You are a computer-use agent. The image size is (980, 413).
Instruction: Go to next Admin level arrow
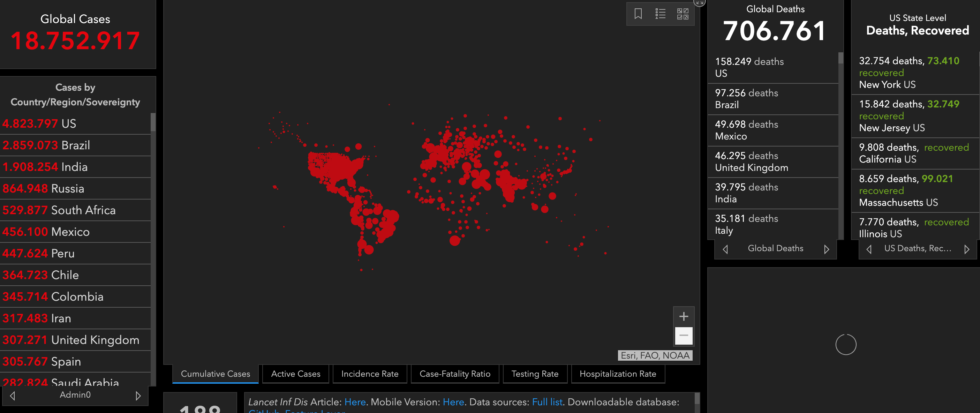pos(138,396)
